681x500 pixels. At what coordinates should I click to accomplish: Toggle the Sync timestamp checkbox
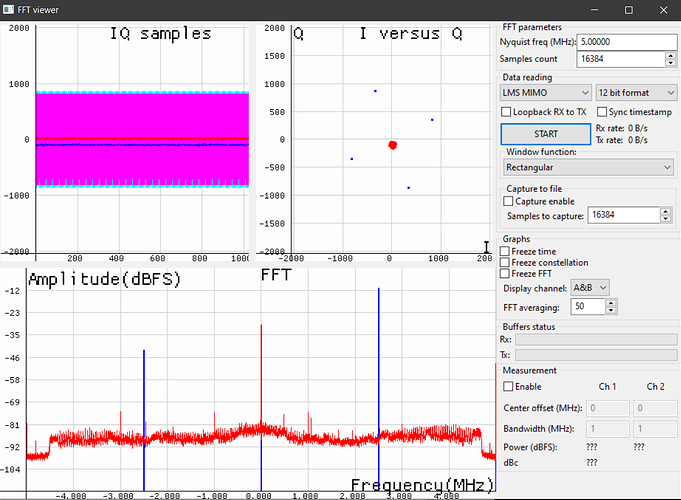602,112
